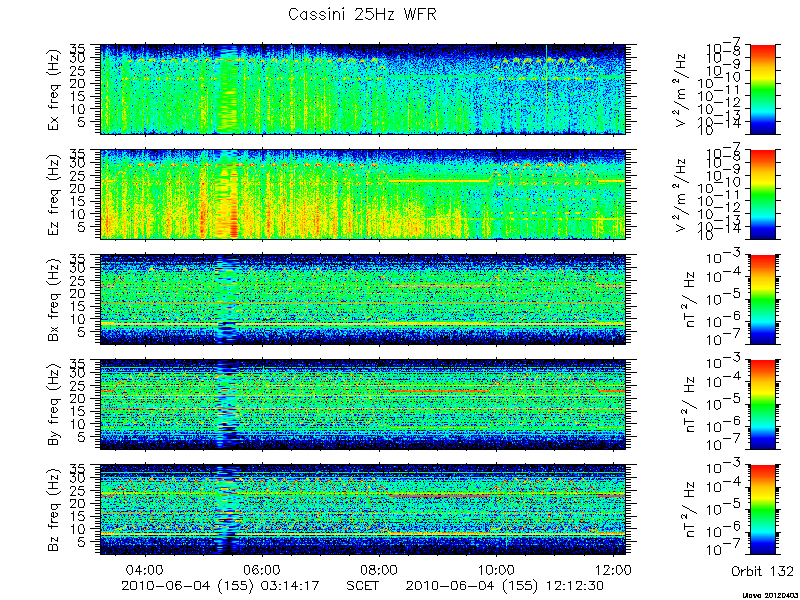The width and height of the screenshot is (800, 600).
Task: Select the Ez frequency spectrogram panel
Action: (x=363, y=194)
